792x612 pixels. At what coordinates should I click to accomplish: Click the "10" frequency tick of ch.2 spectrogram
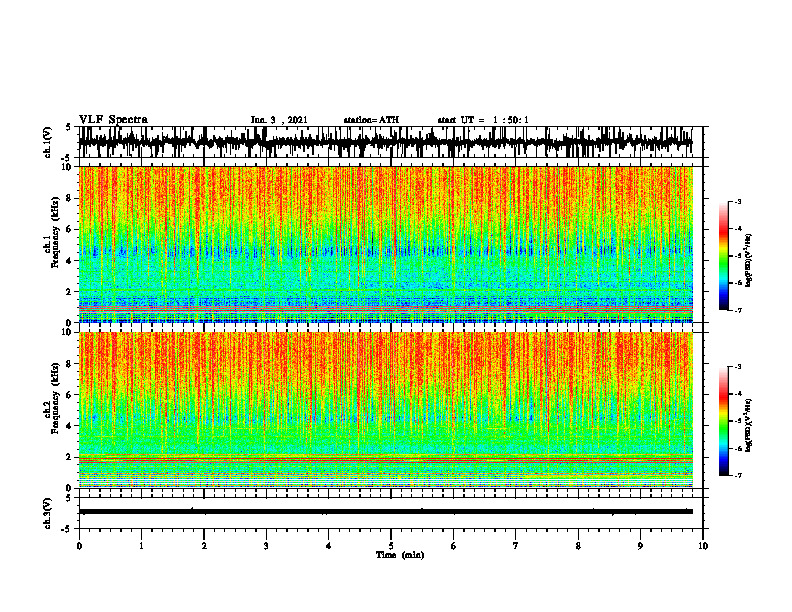click(67, 332)
